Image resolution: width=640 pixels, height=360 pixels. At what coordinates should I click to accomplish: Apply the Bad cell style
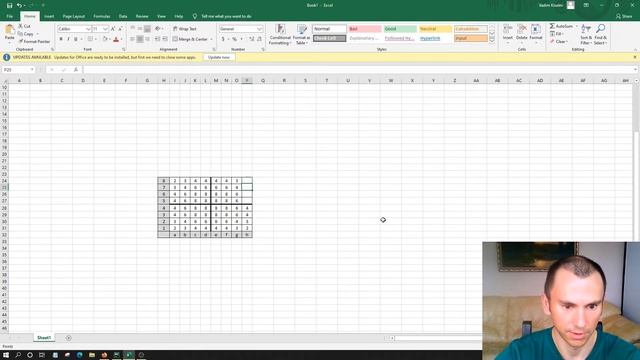365,29
